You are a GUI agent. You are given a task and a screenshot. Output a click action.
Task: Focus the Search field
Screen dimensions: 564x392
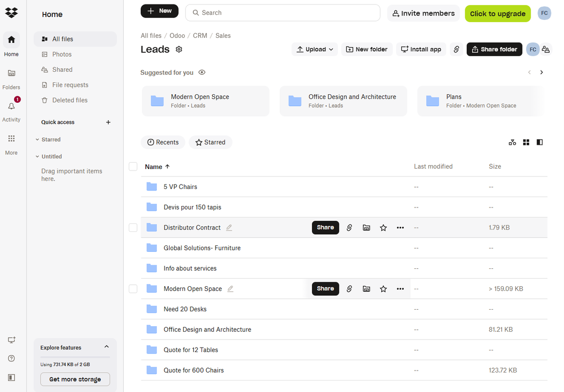282,12
